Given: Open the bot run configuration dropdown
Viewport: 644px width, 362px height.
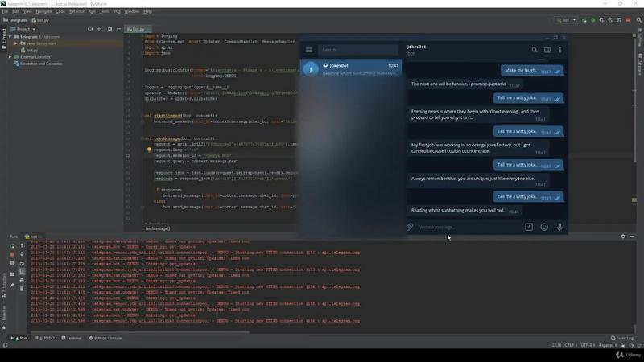Looking at the screenshot, I should 566,20.
